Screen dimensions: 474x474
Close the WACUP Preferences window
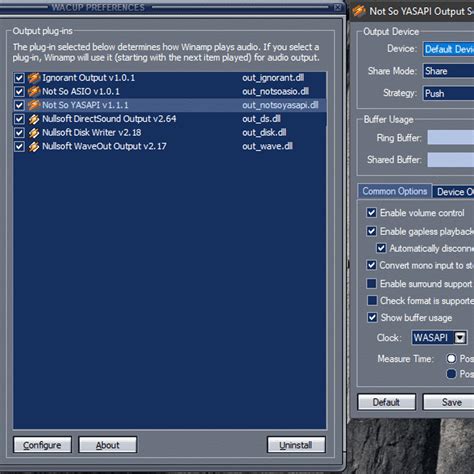pos(337,7)
